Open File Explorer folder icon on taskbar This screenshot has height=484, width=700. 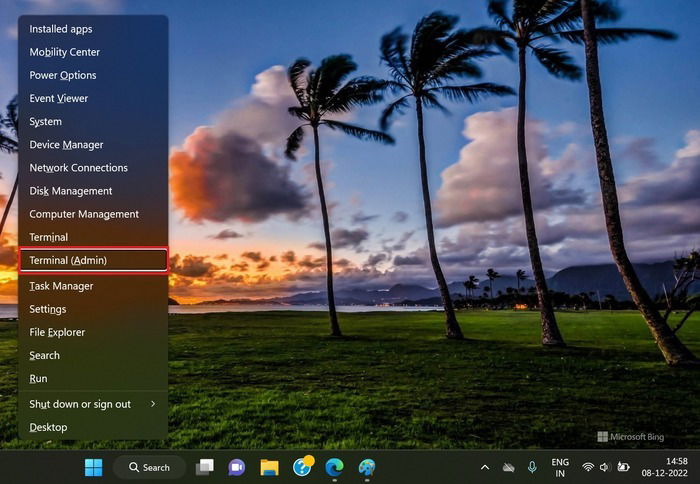point(269,467)
